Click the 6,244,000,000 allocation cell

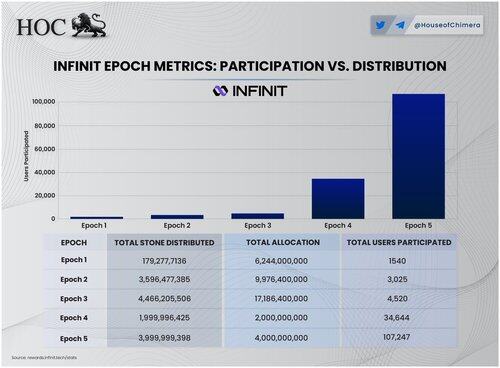point(281,261)
